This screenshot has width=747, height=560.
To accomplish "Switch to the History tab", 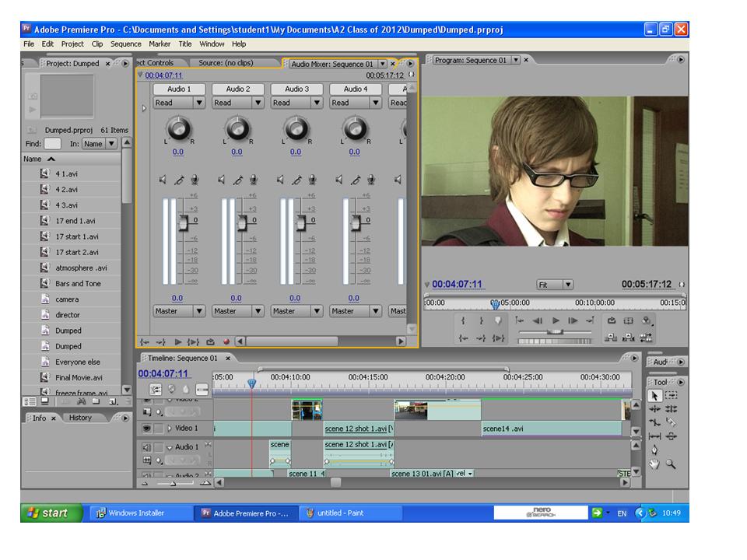I will coord(80,418).
